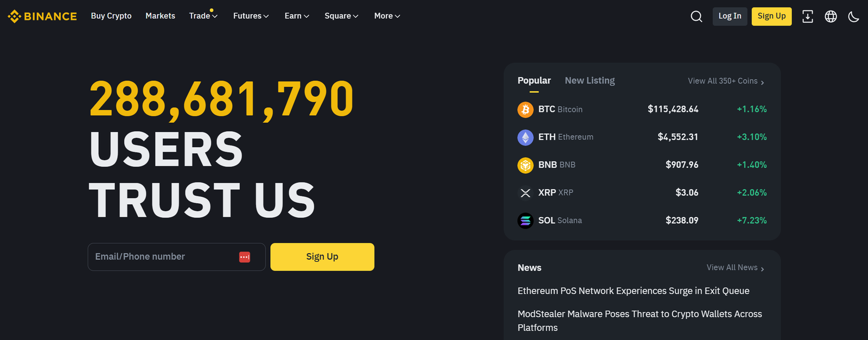868x340 pixels.
Task: Click the app download icon
Action: coord(808,16)
